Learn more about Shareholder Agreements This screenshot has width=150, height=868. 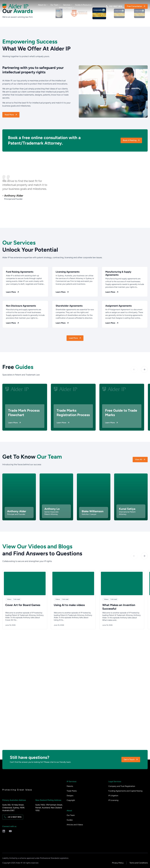coord(62,323)
